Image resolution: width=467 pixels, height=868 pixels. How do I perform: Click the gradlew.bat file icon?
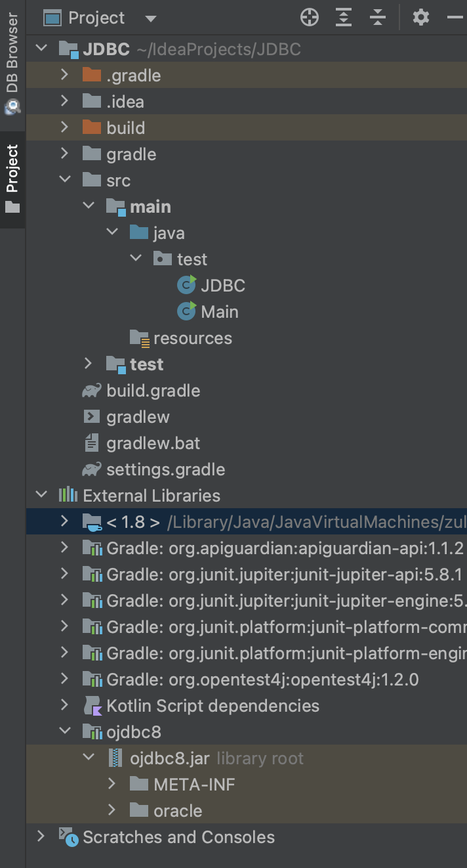(x=92, y=443)
